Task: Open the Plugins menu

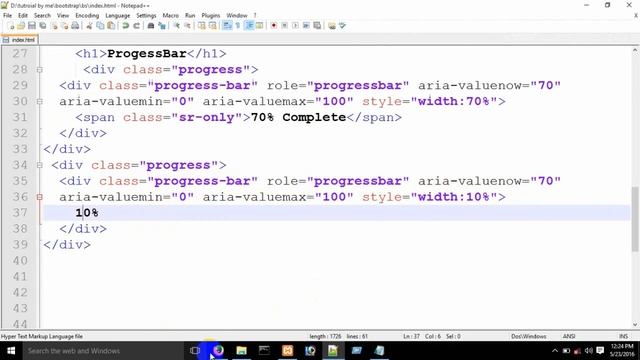Action: click(x=211, y=16)
